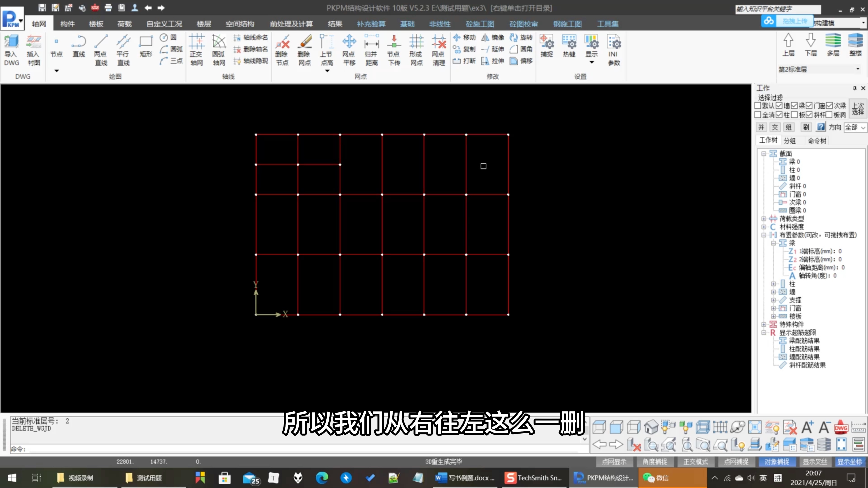
Task: Toggle 正交模式 in status bar
Action: [696, 462]
